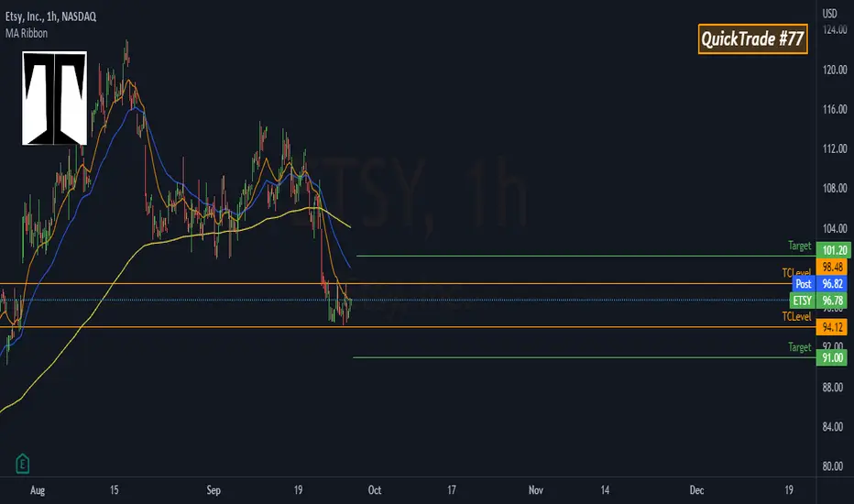This screenshot has height=504, width=854.
Task: Click the Nov date on time axis
Action: (x=536, y=490)
